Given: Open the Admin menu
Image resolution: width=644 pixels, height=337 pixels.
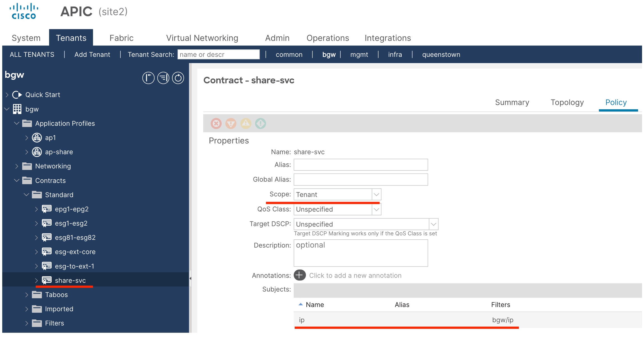Looking at the screenshot, I should [x=277, y=38].
